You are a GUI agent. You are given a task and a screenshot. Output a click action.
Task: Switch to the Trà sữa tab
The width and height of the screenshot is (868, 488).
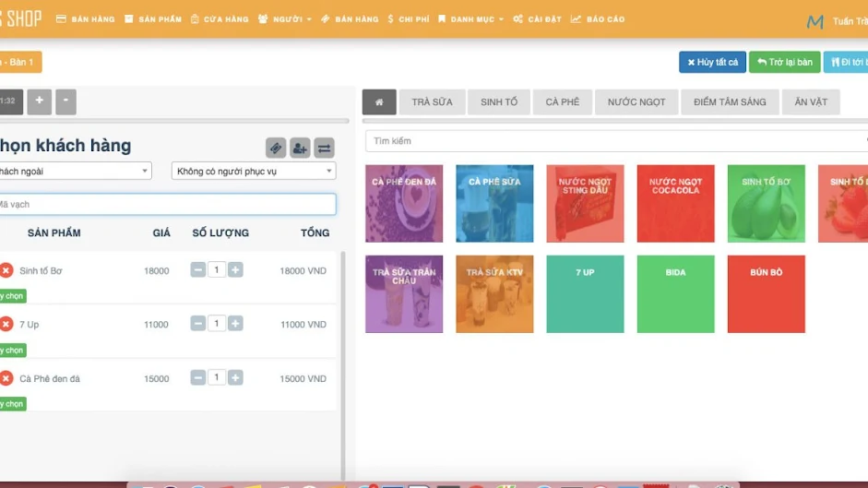point(432,101)
